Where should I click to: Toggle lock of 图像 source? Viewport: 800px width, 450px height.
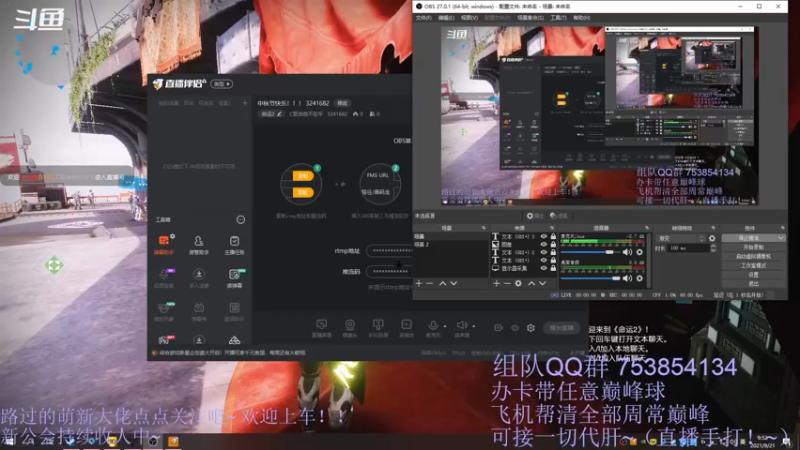pos(553,244)
